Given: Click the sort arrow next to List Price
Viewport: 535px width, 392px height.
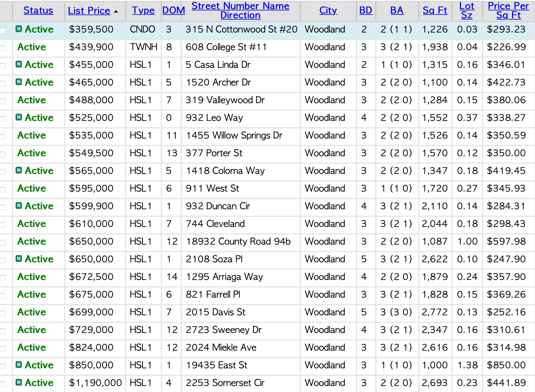Looking at the screenshot, I should 116,11.
